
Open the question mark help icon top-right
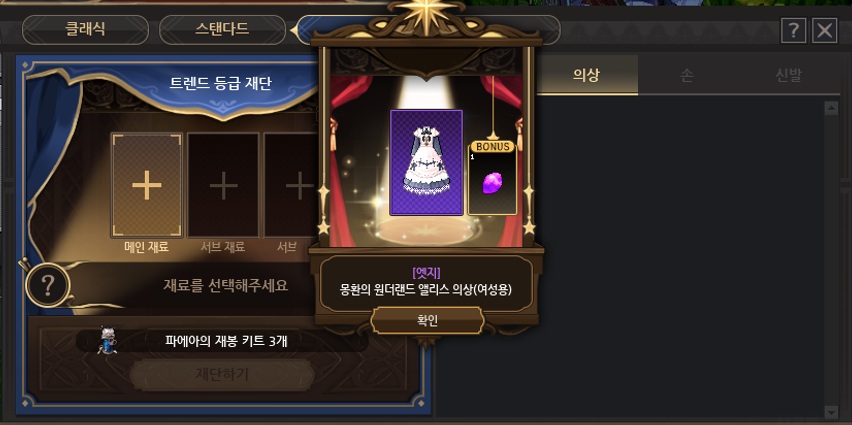(793, 31)
